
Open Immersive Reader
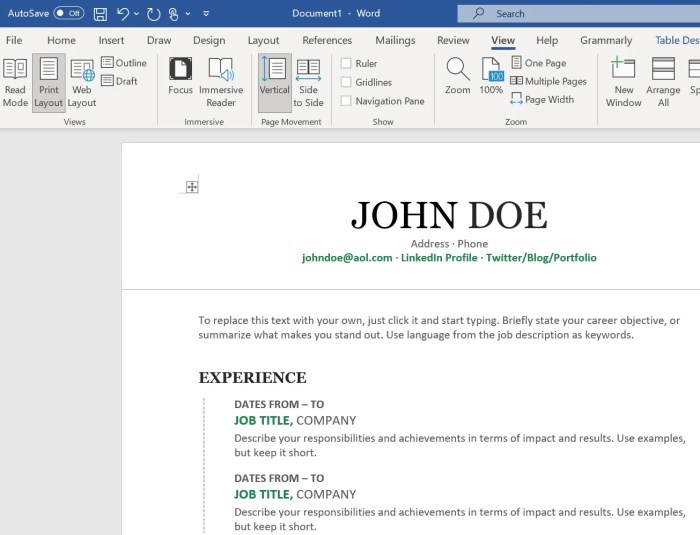221,83
